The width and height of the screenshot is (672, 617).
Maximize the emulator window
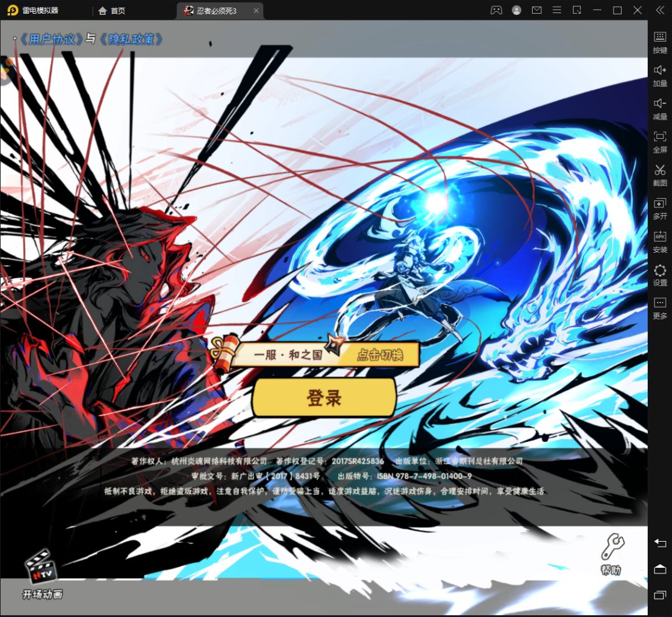click(617, 11)
